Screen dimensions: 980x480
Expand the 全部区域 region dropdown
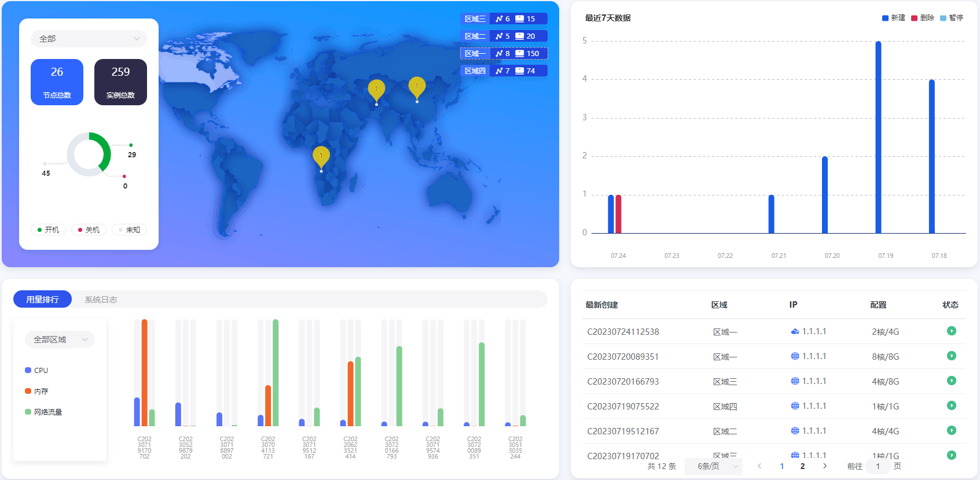pos(60,339)
